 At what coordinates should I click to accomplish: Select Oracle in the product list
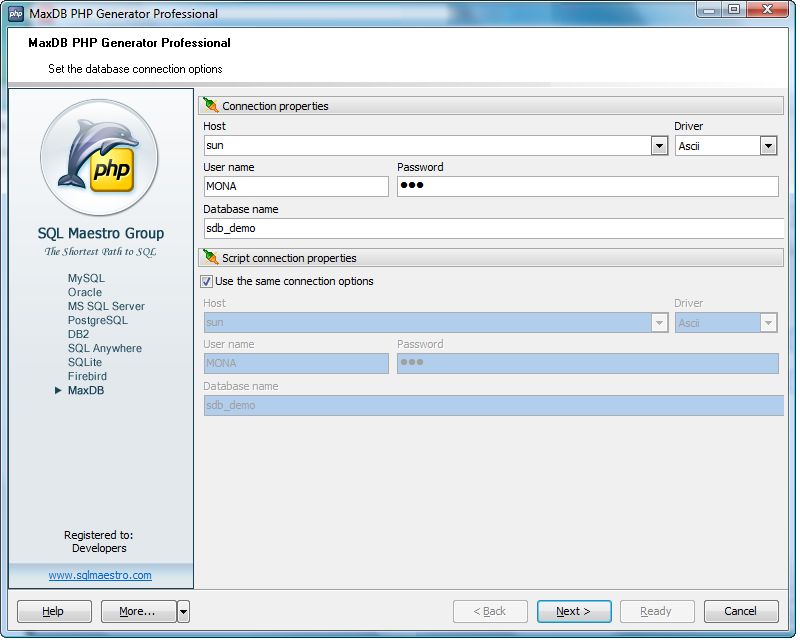[x=85, y=293]
